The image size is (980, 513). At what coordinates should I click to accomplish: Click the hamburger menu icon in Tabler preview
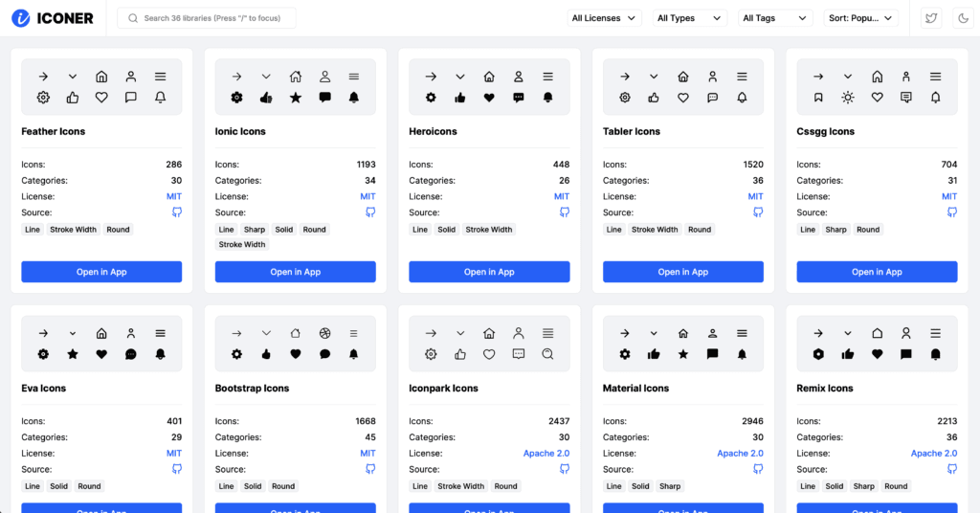[742, 77]
